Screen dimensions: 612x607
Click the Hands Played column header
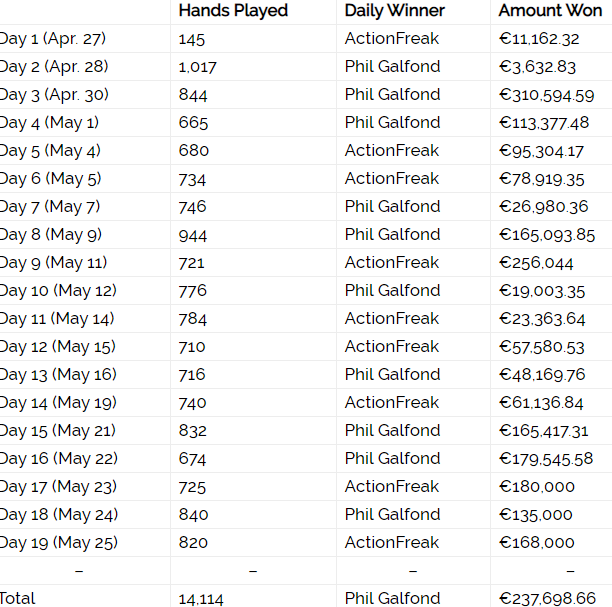click(233, 11)
